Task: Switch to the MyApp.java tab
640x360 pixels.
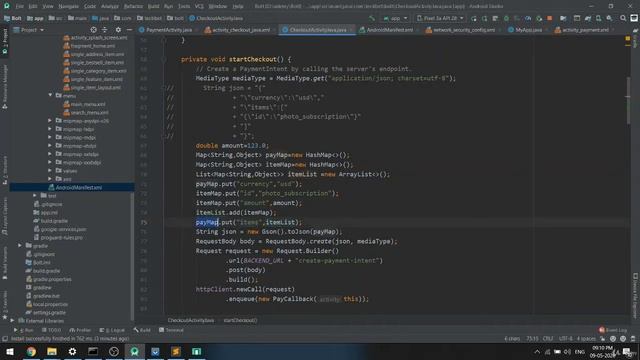Action: 528,30
